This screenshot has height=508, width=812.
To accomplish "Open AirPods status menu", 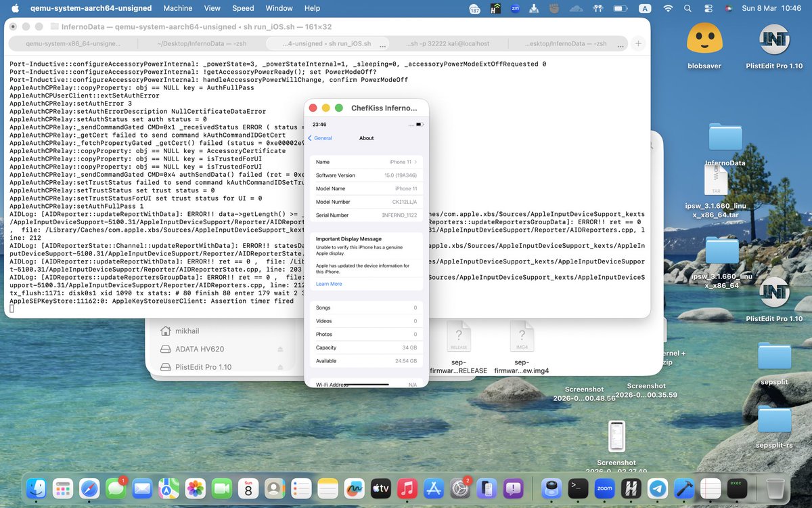I will pyautogui.click(x=597, y=9).
